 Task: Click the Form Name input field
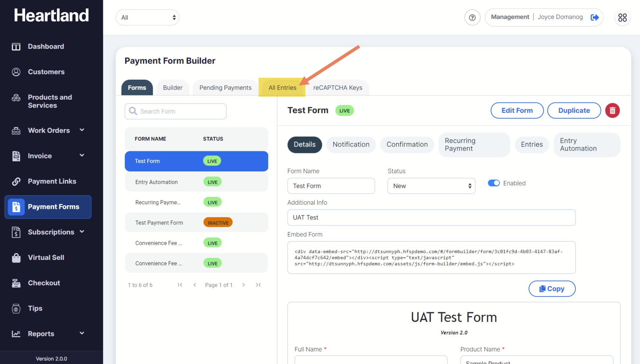tap(331, 186)
